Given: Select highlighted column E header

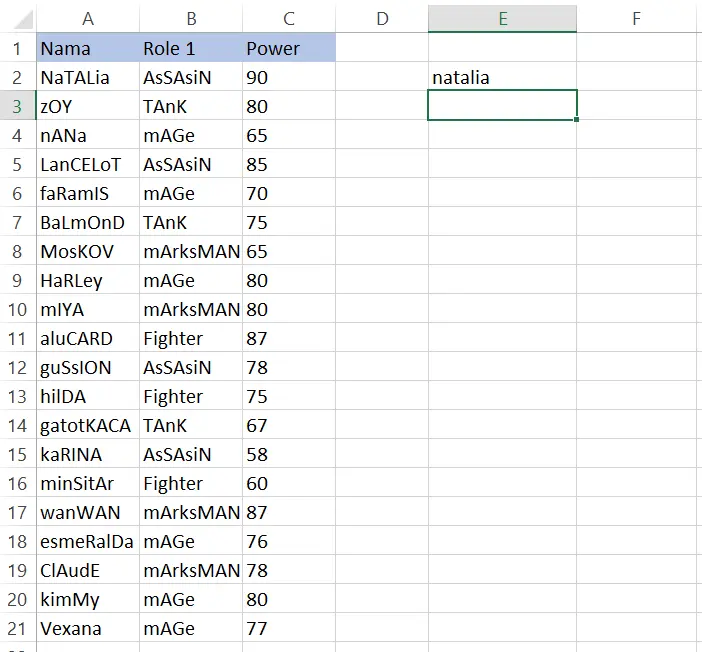Looking at the screenshot, I should pos(502,19).
